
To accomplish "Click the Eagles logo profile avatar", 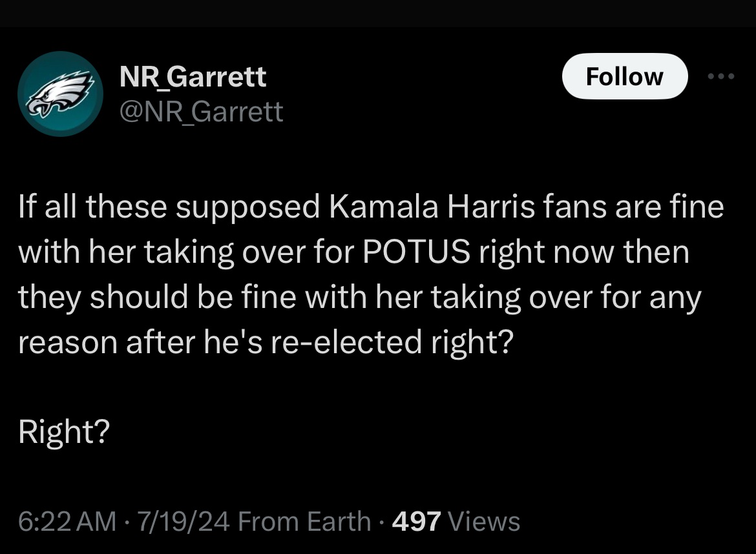I will click(x=61, y=94).
